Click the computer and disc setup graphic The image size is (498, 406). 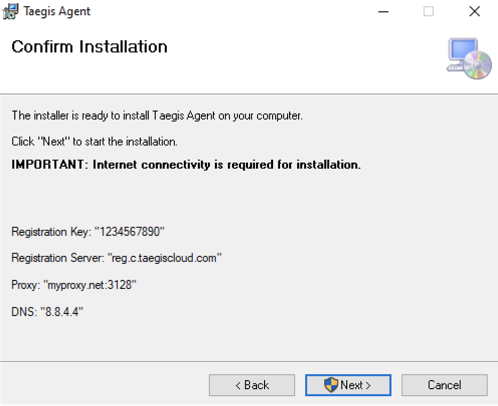pyautogui.click(x=469, y=59)
